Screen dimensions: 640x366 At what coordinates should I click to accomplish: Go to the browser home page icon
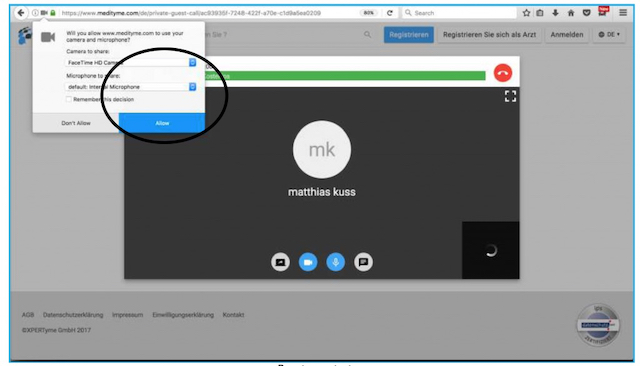click(x=571, y=13)
